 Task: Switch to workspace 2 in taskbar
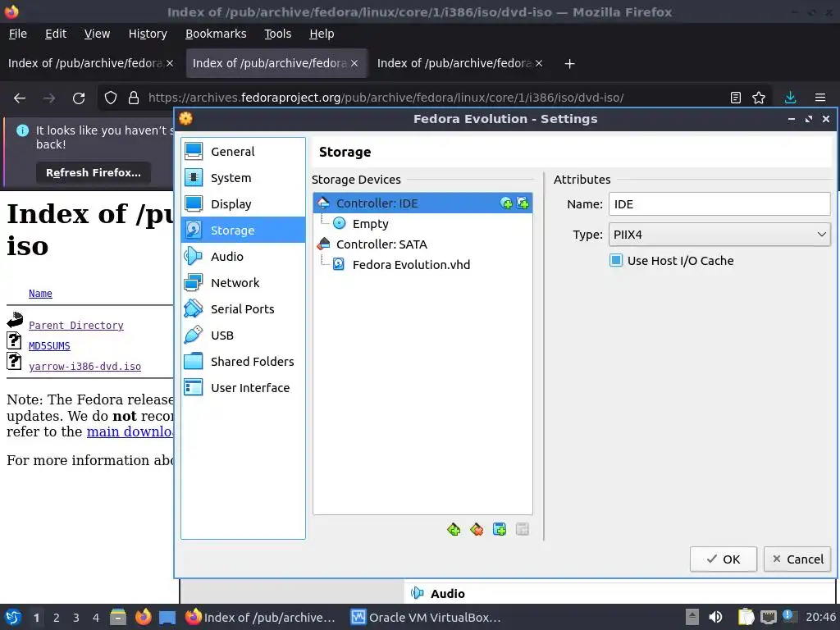point(57,618)
